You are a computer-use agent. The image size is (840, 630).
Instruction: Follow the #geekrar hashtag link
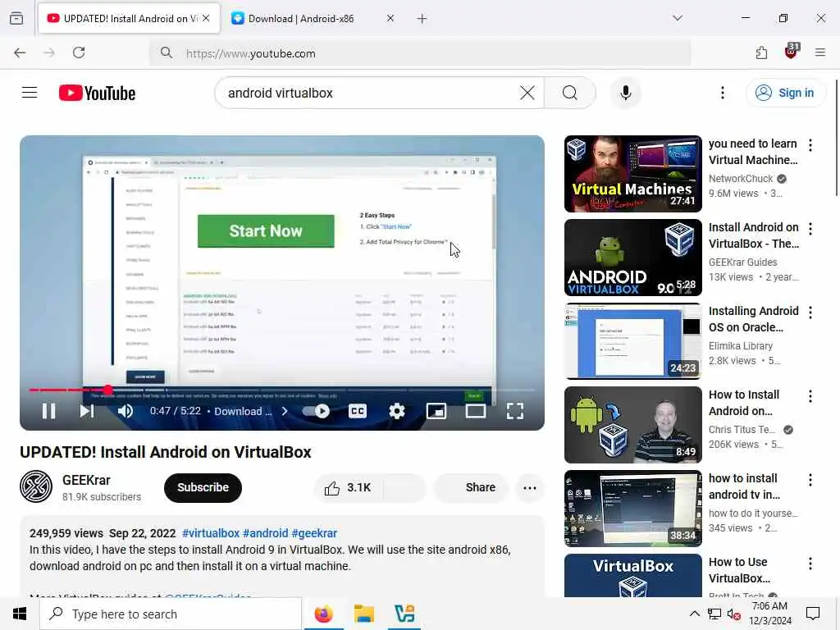click(x=314, y=533)
